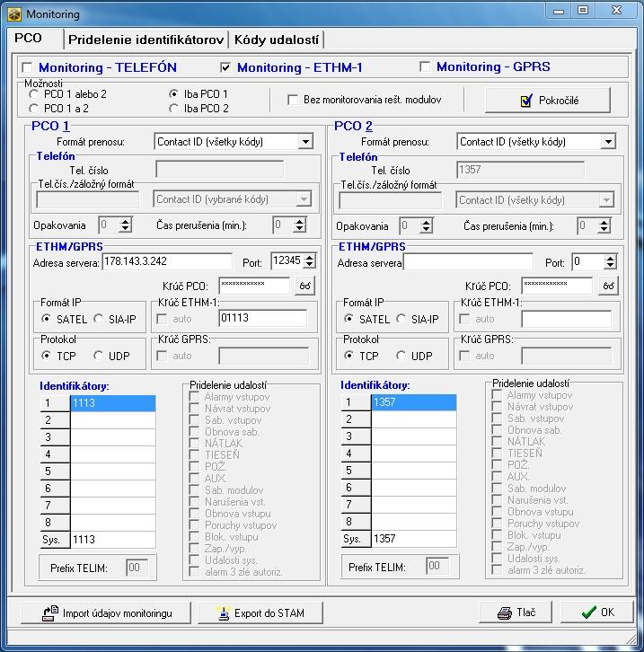The height and width of the screenshot is (652, 644).
Task: Open PCO 1 Formát prenosu dropdown
Action: [x=305, y=142]
